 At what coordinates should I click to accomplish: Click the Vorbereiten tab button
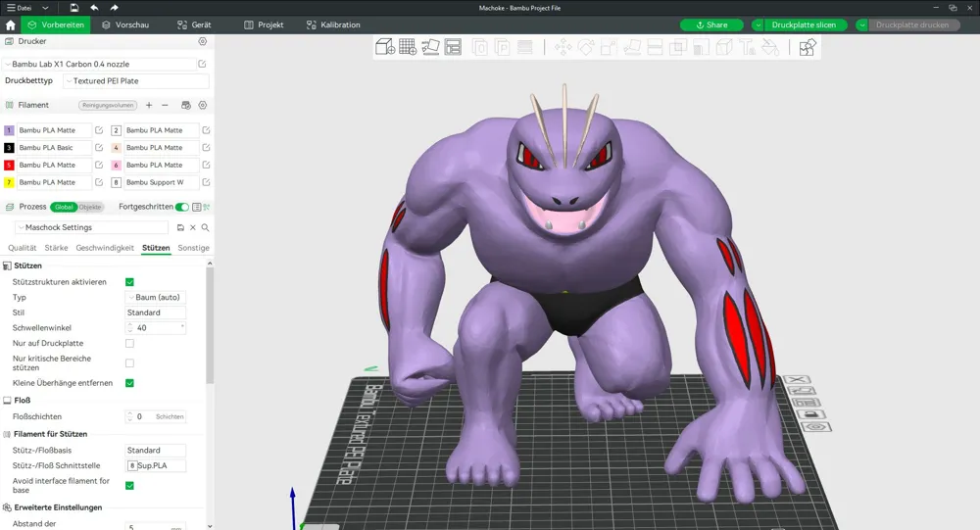point(56,25)
